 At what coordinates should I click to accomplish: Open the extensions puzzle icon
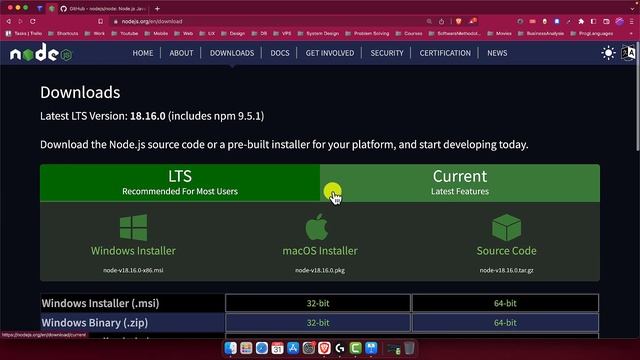tap(581, 21)
